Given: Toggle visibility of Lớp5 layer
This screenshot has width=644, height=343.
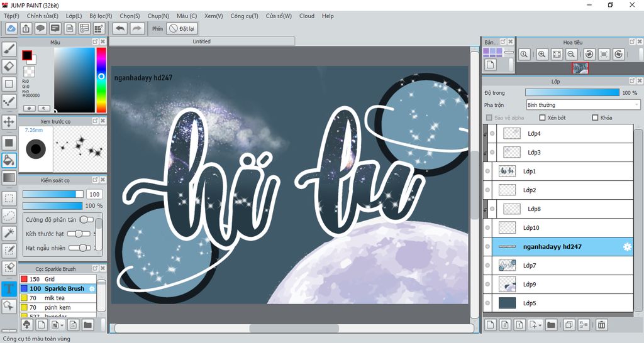Looking at the screenshot, I should (487, 303).
